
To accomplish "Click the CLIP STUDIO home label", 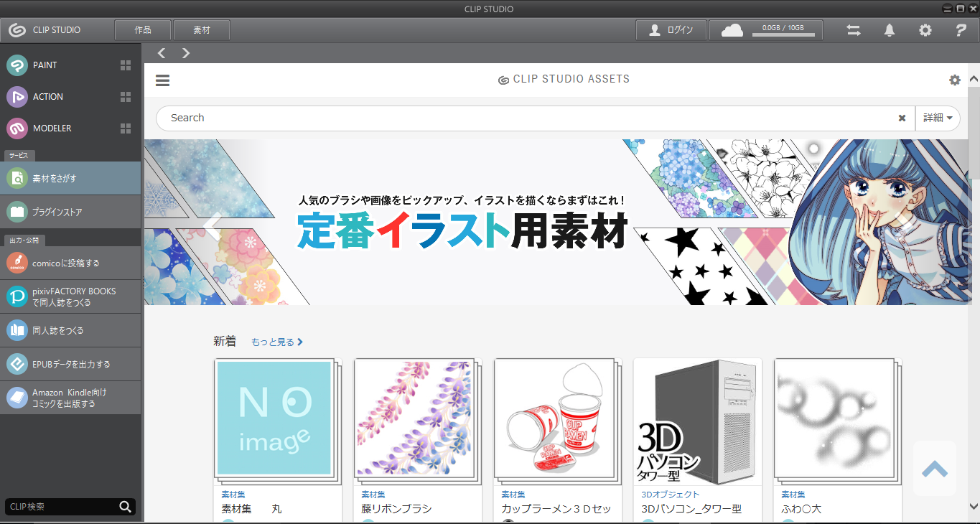I will click(57, 30).
